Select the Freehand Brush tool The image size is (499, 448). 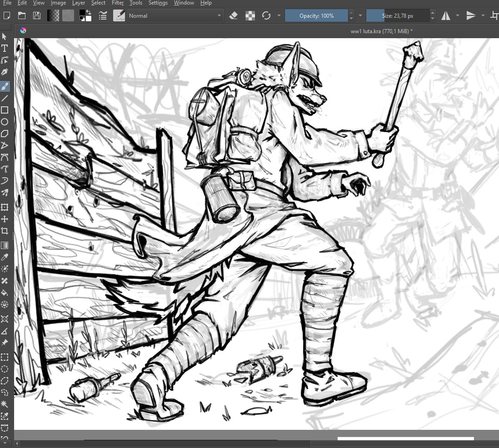pos(5,86)
